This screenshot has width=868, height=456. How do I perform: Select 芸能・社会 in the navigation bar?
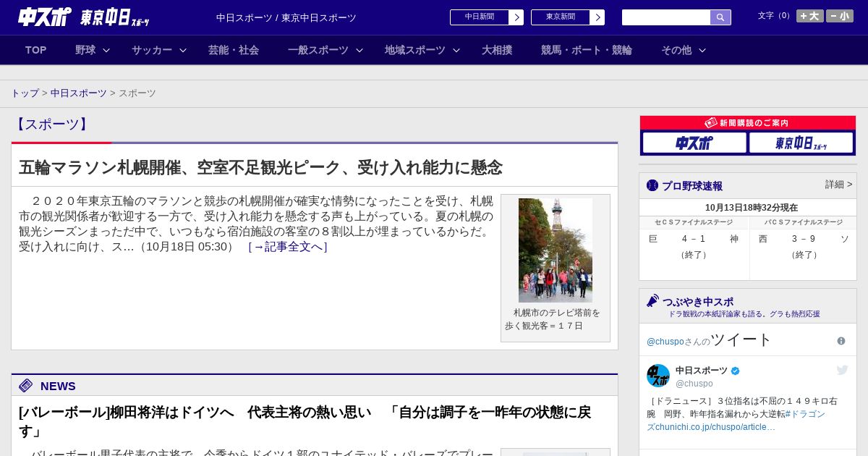234,50
